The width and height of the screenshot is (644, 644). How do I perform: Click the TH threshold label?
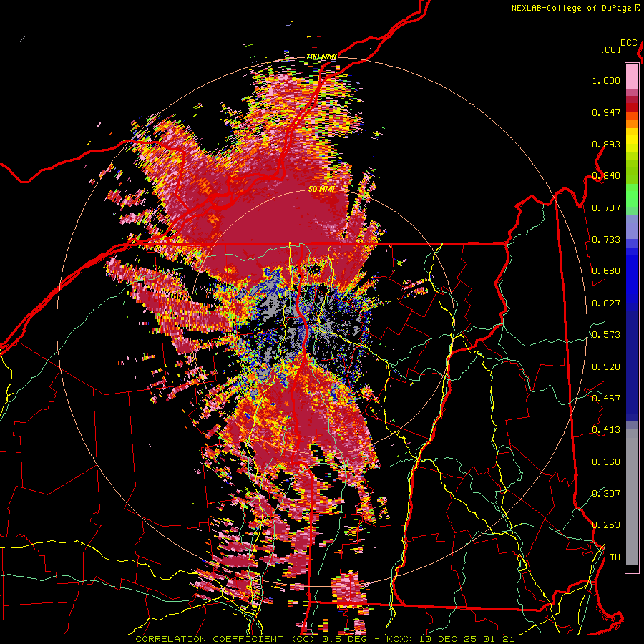(x=615, y=557)
